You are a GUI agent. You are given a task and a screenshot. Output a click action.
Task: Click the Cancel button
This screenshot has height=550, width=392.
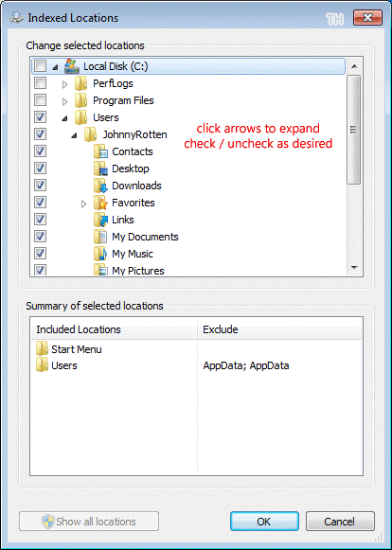click(x=340, y=522)
